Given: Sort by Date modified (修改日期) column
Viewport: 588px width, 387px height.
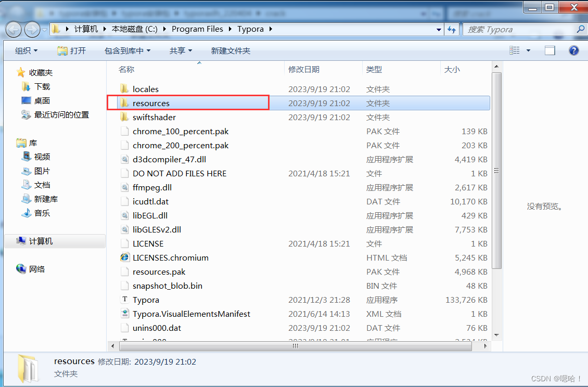Looking at the screenshot, I should [x=304, y=69].
